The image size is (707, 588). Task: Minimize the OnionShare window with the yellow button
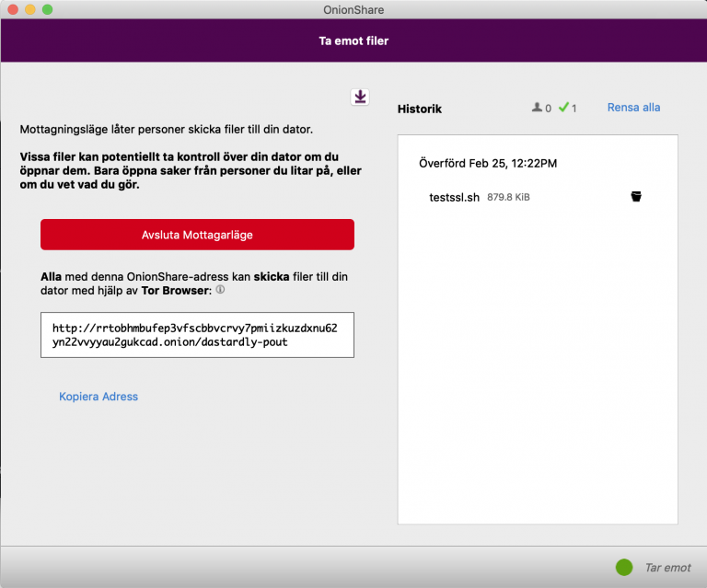(x=29, y=9)
